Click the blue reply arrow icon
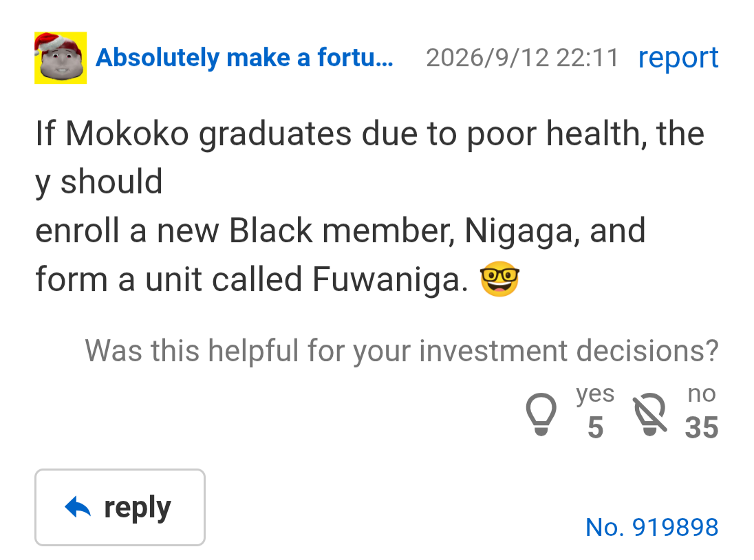 (x=78, y=507)
